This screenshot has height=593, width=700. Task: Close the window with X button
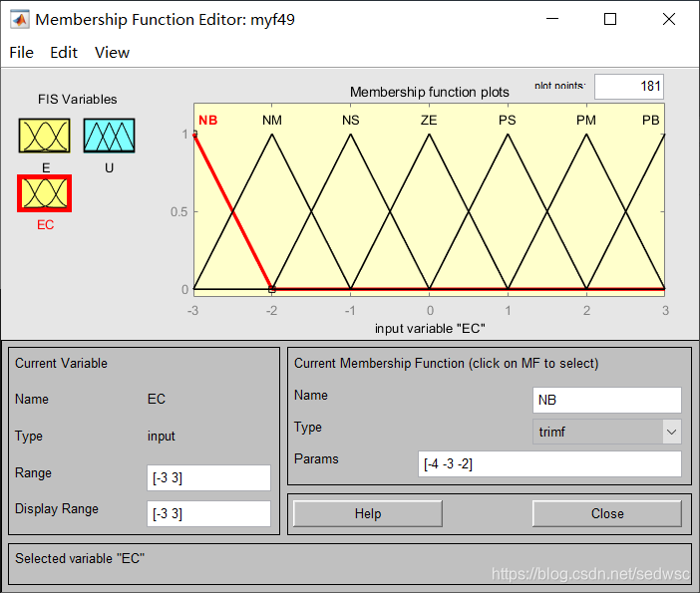click(669, 19)
